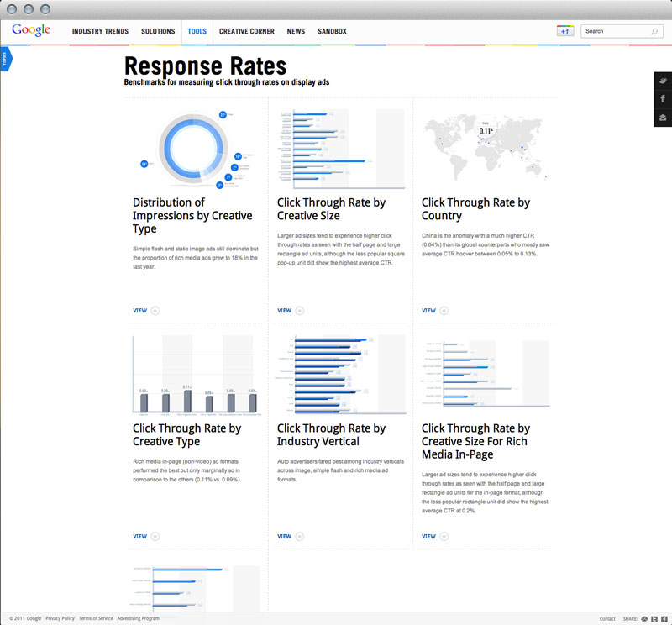The width and height of the screenshot is (672, 625).
Task: Open the Contact footer link
Action: pos(607,619)
